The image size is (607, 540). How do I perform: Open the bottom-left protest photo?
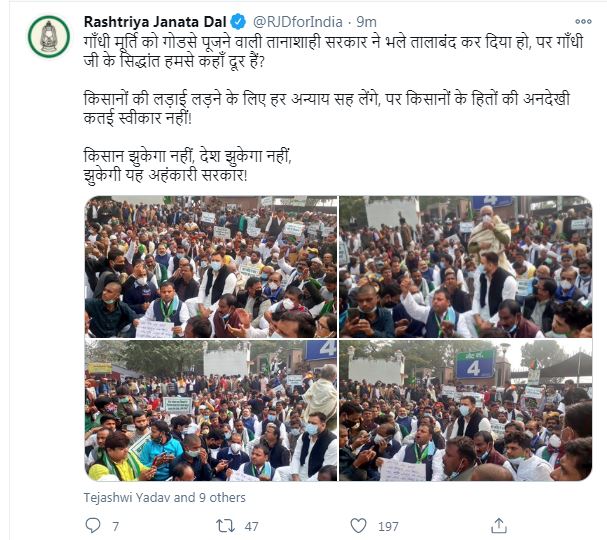[x=211, y=410]
